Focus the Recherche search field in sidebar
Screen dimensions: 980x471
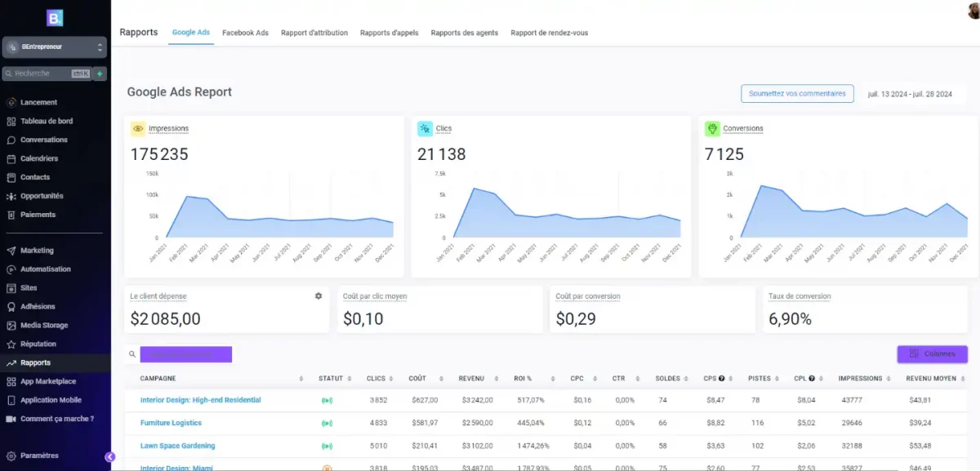coord(49,73)
